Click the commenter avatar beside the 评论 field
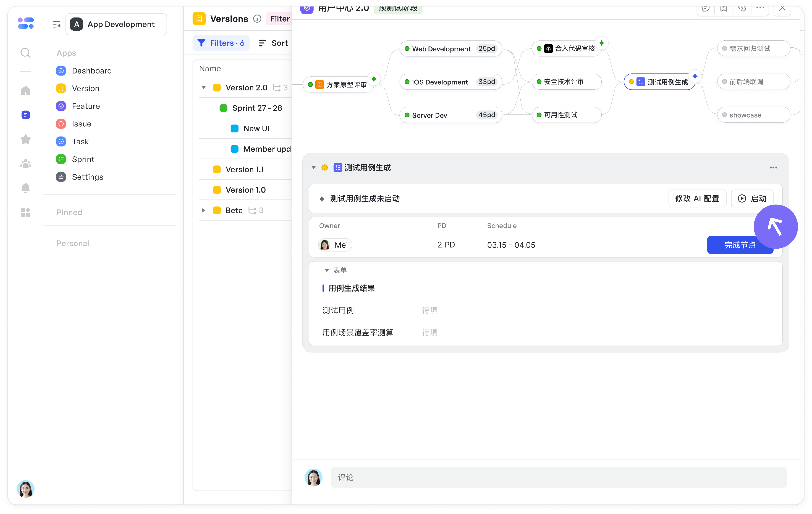The width and height of the screenshot is (812, 514). click(x=314, y=477)
